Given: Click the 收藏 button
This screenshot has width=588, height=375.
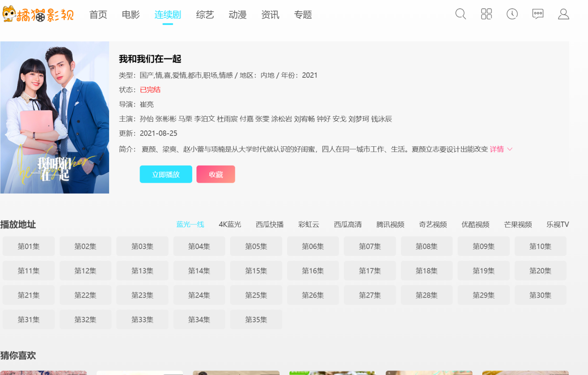Looking at the screenshot, I should coord(216,174).
